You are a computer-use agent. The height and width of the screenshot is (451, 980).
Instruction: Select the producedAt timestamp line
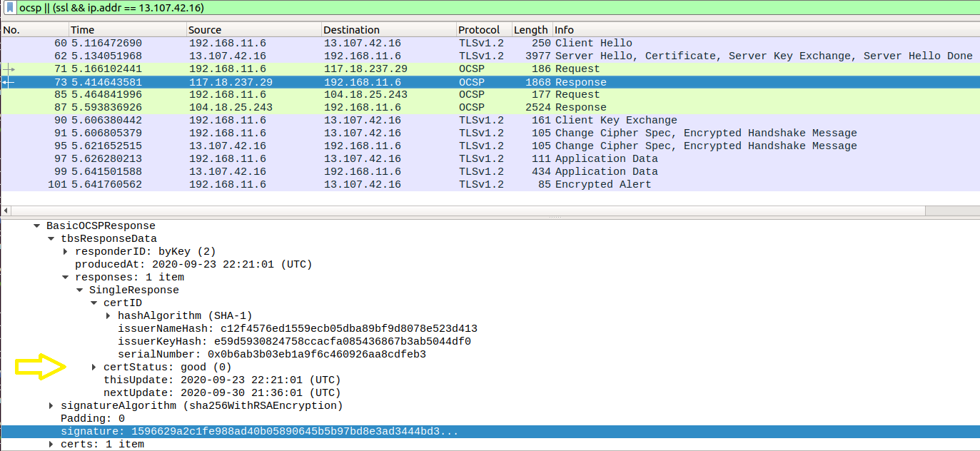(x=193, y=265)
